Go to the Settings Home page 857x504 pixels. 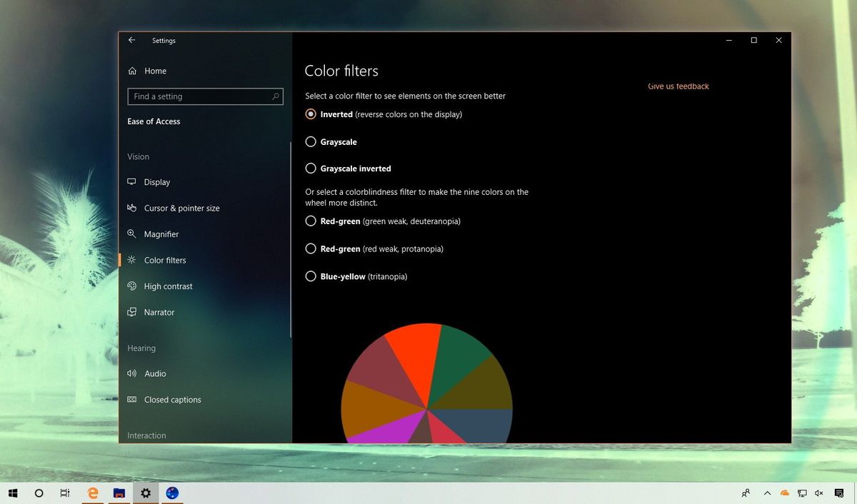click(155, 71)
